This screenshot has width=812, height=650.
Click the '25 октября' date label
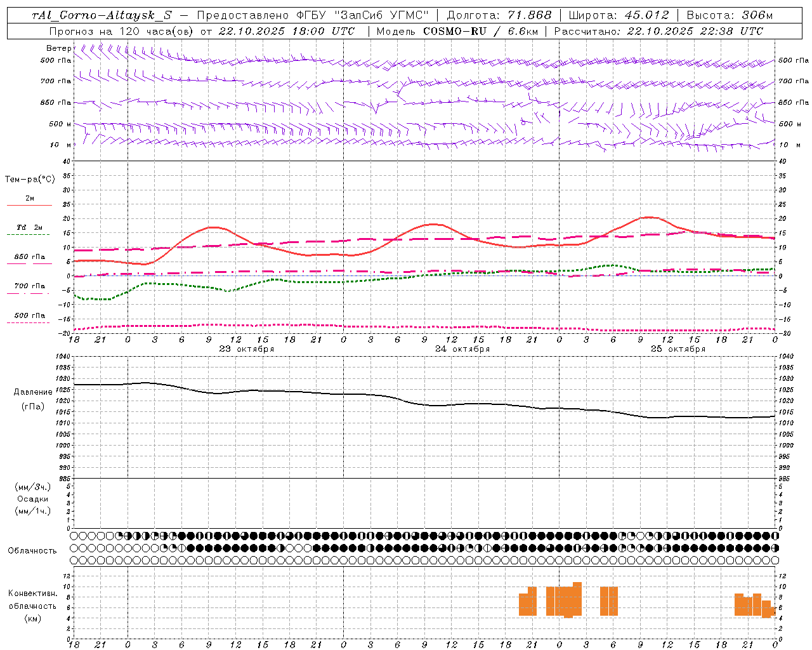pyautogui.click(x=678, y=348)
